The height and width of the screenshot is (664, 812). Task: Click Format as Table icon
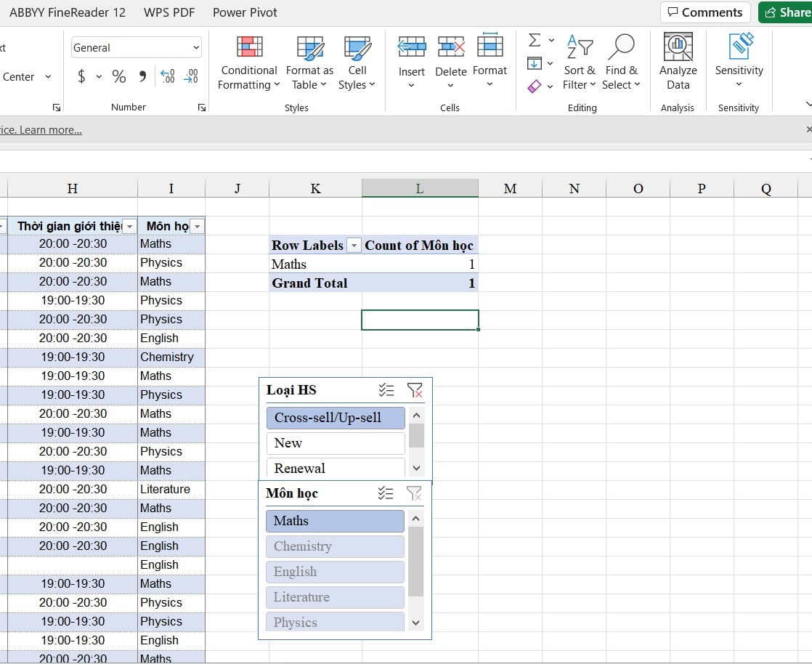click(309, 48)
